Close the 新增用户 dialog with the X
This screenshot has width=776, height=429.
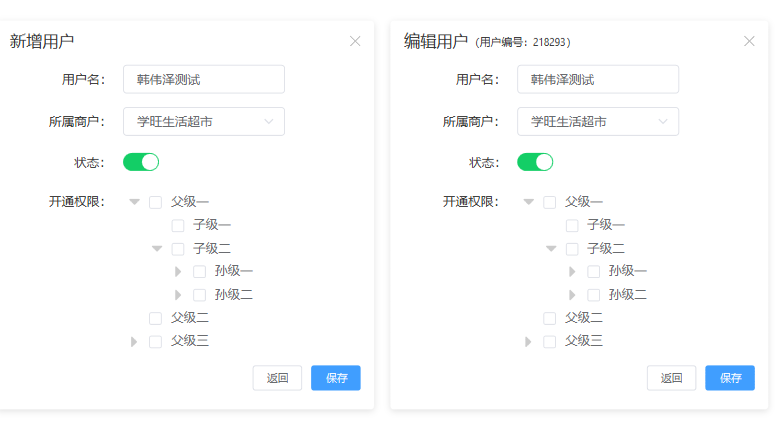coord(355,41)
